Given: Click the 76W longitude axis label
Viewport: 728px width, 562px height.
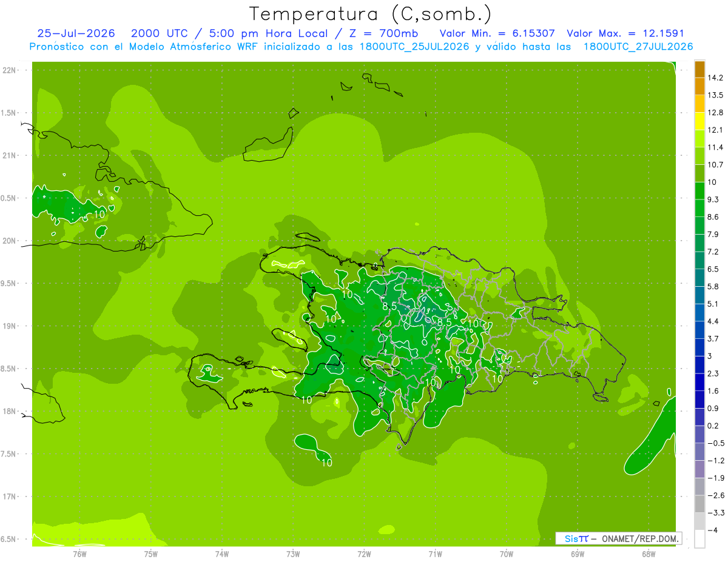Looking at the screenshot, I should coord(79,554).
